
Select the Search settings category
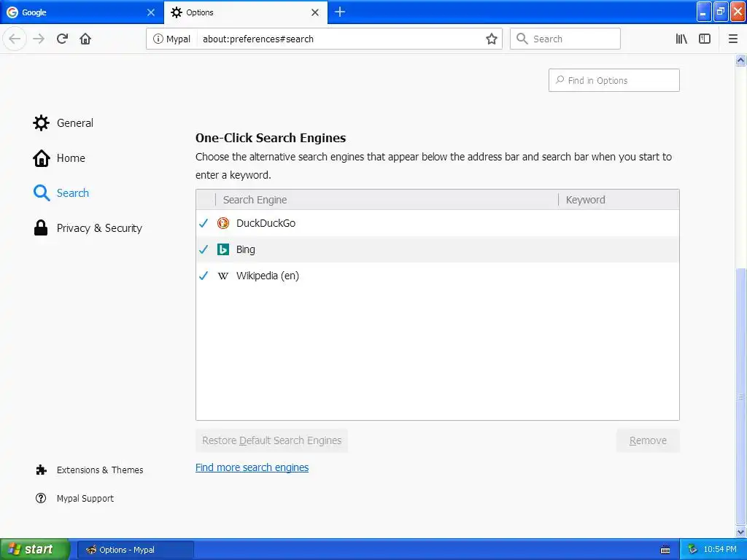[x=61, y=192]
